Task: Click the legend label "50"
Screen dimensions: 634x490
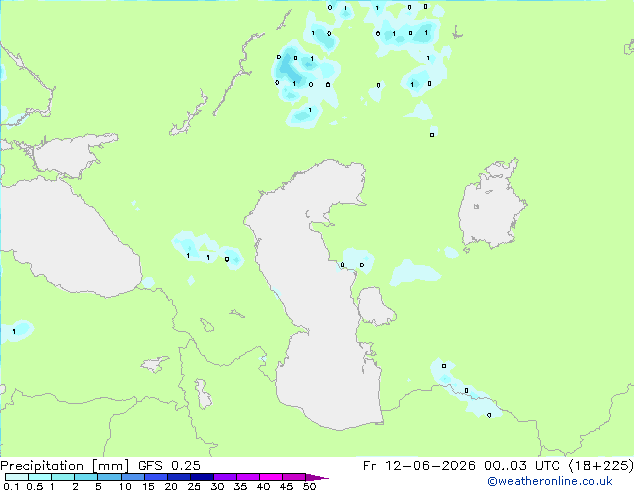Action: pos(309,486)
